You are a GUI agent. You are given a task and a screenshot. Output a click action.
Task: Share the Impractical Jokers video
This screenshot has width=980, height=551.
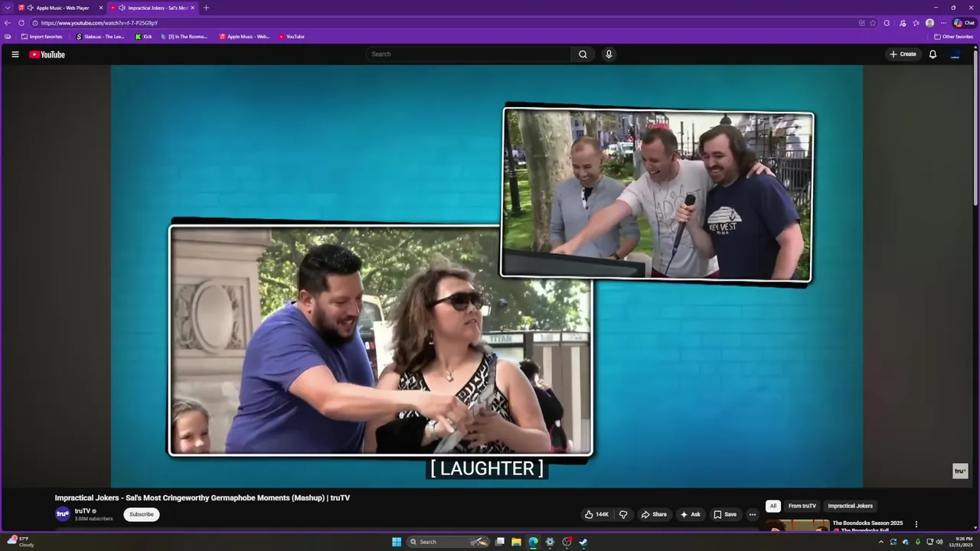pyautogui.click(x=654, y=514)
